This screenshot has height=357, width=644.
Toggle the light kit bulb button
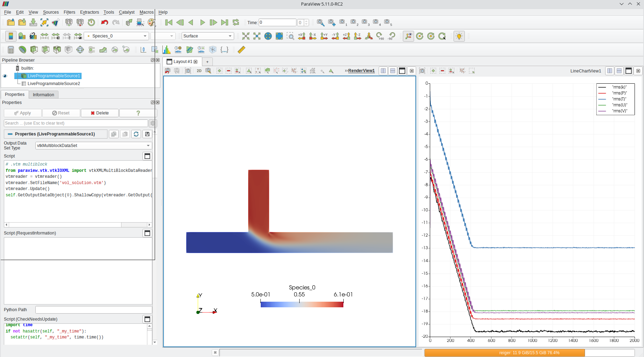coord(459,36)
